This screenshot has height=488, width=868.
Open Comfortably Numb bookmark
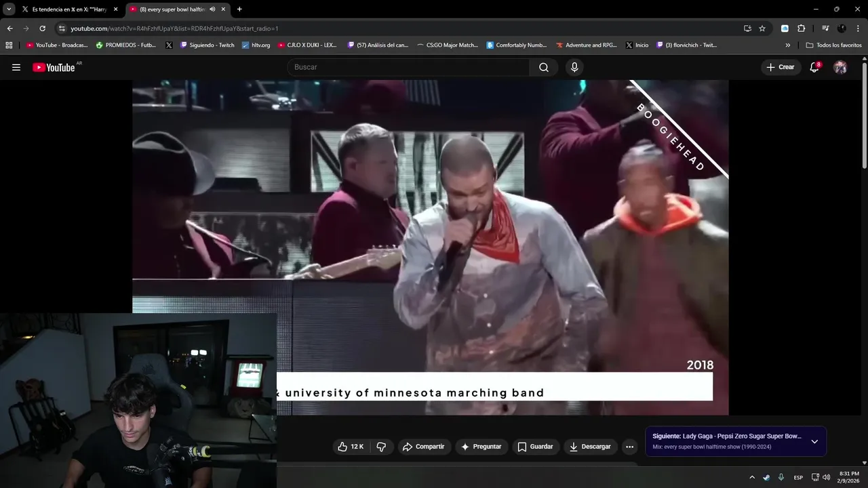(x=517, y=45)
